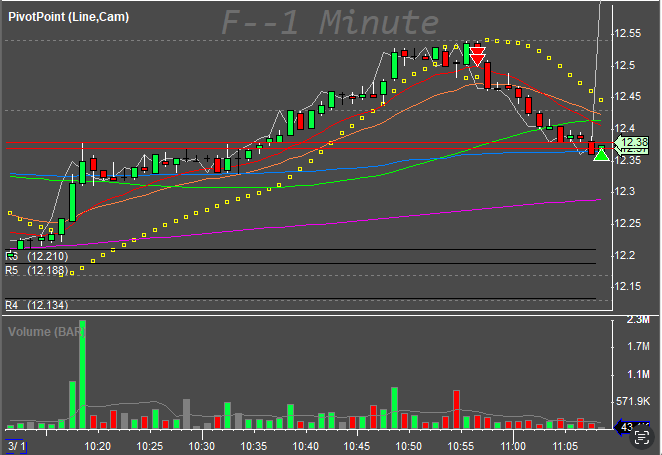Click the tallest green volume bar
The width and height of the screenshot is (662, 455).
pos(82,375)
